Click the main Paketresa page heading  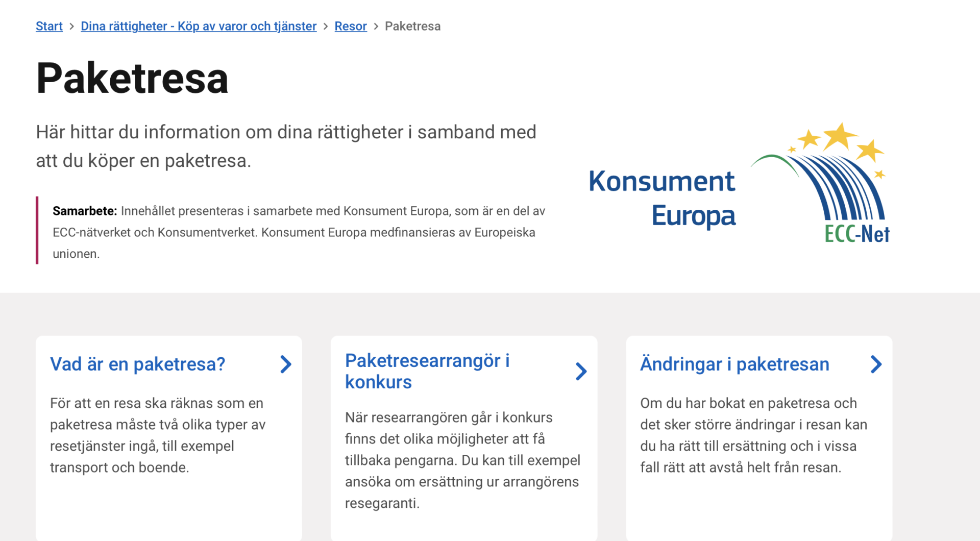click(132, 78)
